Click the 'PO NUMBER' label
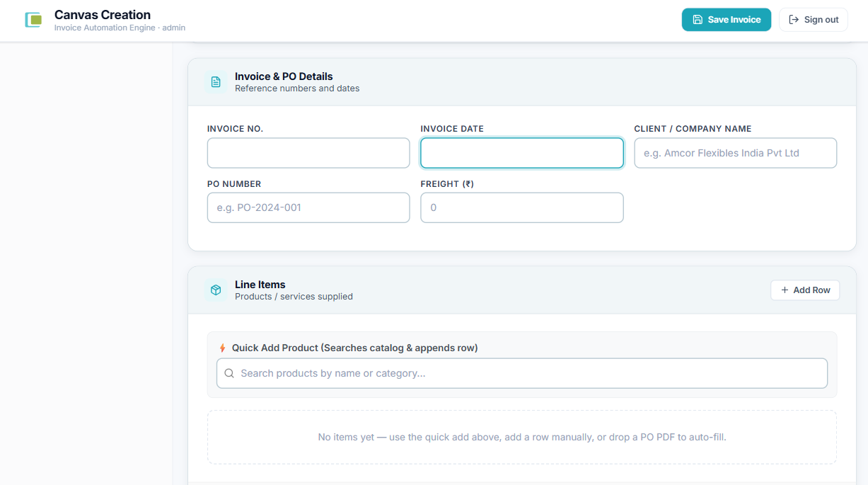This screenshot has height=485, width=868. click(x=234, y=184)
